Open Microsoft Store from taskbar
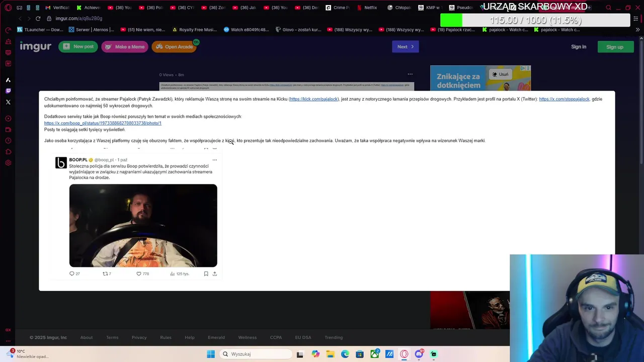Viewport: 644px width, 362px height. (x=360, y=354)
